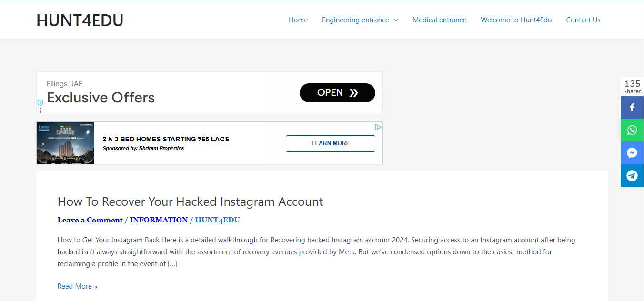Expand the Engineering entrance dropdown arrow
This screenshot has width=644, height=301.
point(396,20)
